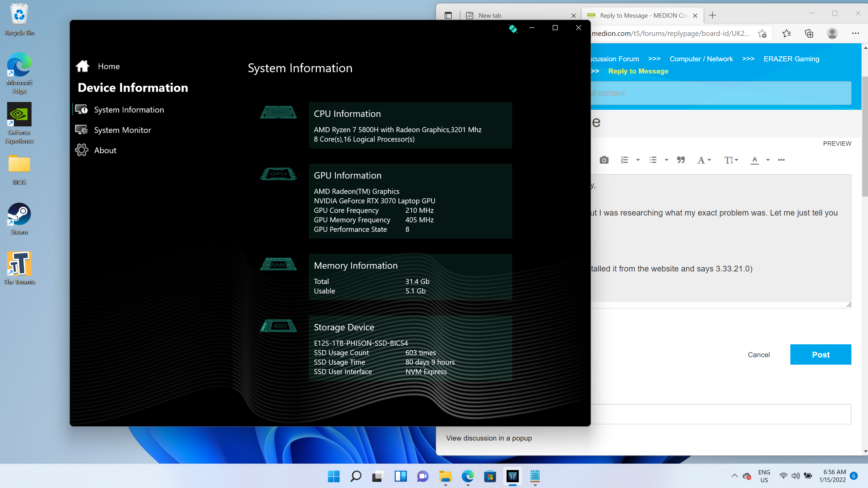Screen dimensions: 868x488
Task: Click the PREVIEW tab of editor
Action: pos(837,143)
